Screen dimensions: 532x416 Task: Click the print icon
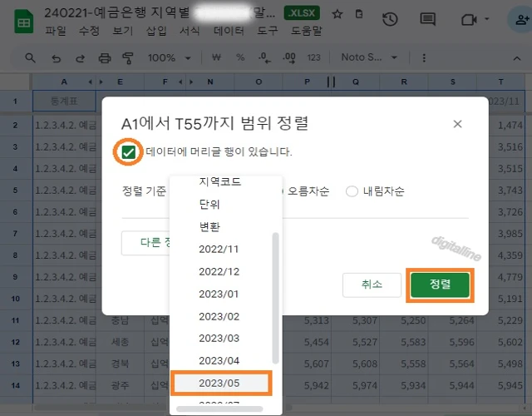[x=105, y=58]
